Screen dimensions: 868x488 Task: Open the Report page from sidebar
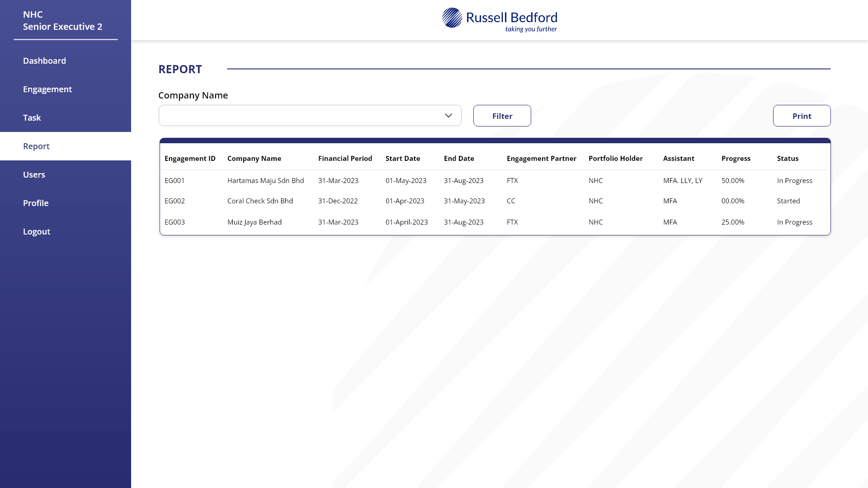(x=36, y=146)
